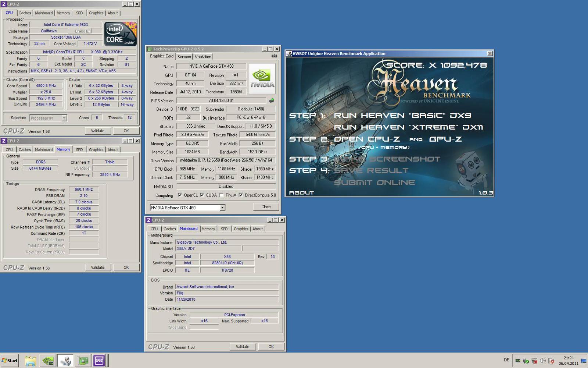Minimize the GPU-Z window
This screenshot has height=368, width=588.
[x=265, y=49]
